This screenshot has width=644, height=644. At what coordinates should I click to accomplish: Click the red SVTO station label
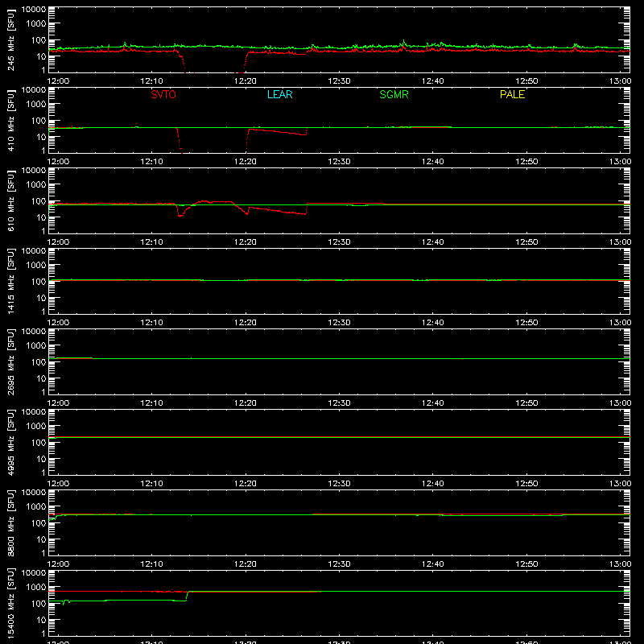[x=163, y=94]
